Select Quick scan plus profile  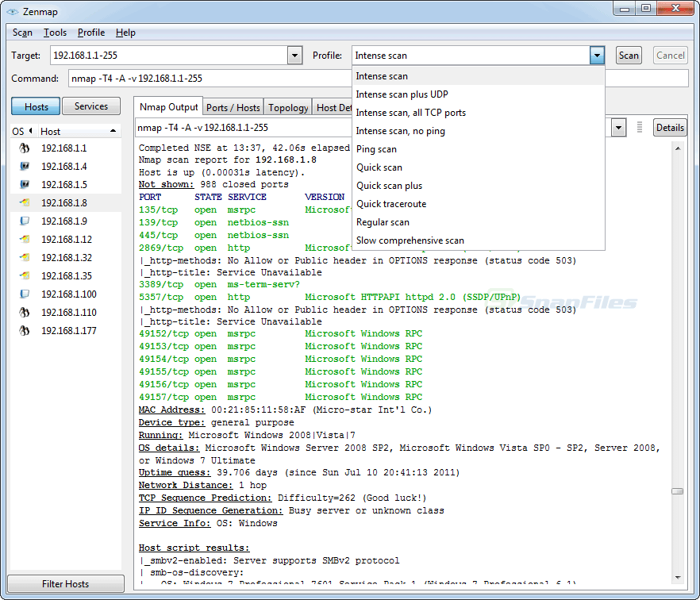[x=478, y=186]
